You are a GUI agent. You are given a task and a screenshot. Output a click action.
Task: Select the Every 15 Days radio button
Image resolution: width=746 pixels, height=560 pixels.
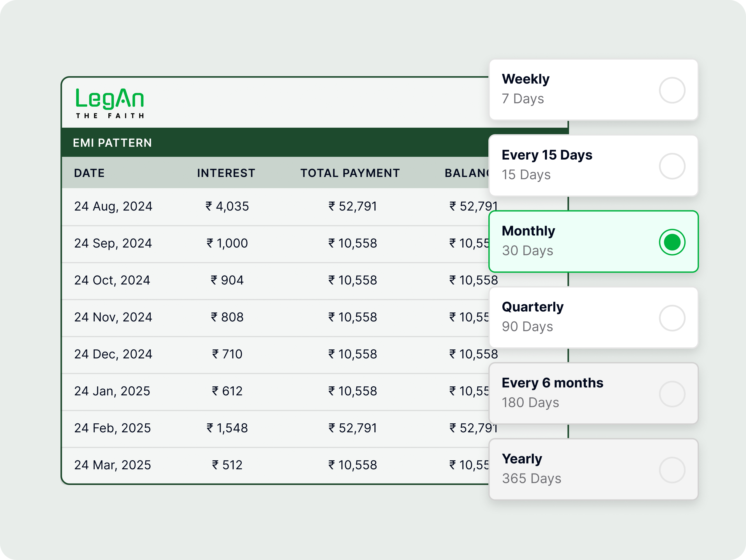tap(672, 166)
